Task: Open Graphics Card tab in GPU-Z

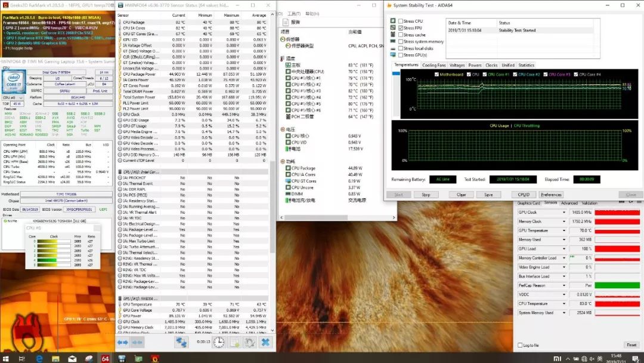Action: [528, 203]
